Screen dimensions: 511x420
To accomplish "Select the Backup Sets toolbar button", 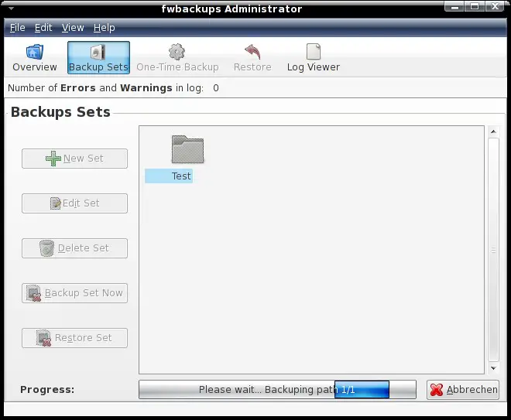I will click(x=98, y=58).
